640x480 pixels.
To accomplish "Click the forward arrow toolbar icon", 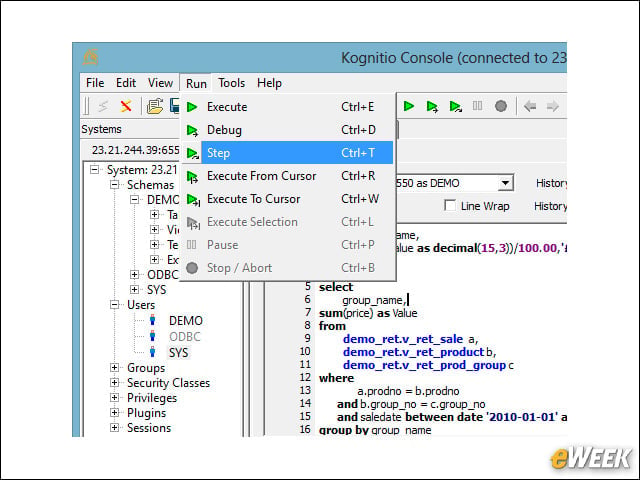I will click(x=552, y=107).
